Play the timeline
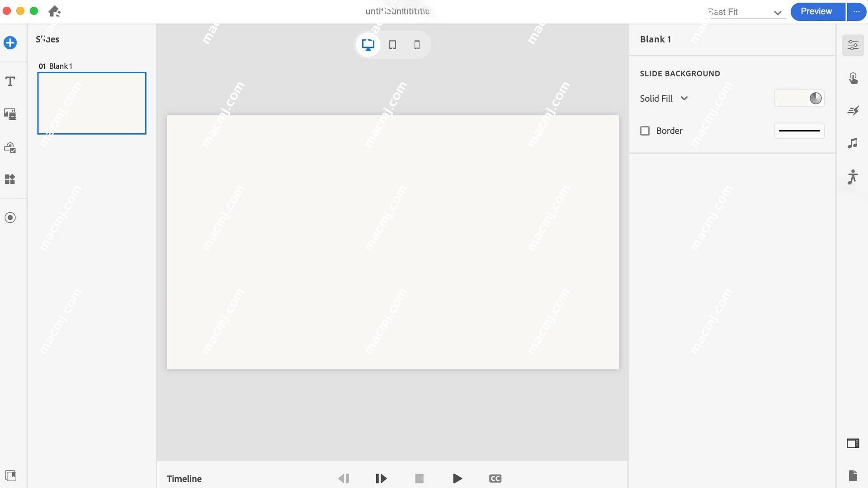 click(457, 479)
